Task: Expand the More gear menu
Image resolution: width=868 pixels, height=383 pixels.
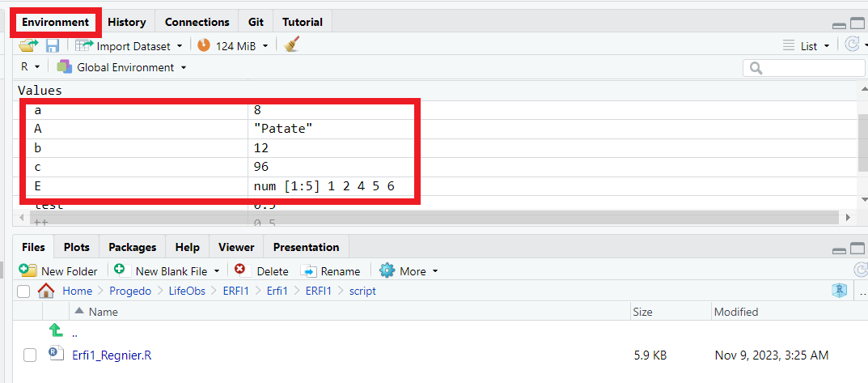Action: pos(409,270)
